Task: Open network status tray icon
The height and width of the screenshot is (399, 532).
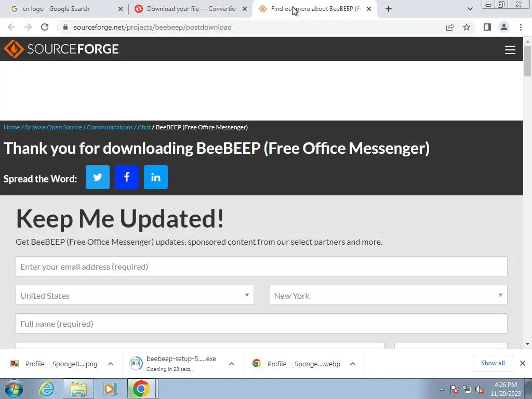Action: tap(467, 389)
